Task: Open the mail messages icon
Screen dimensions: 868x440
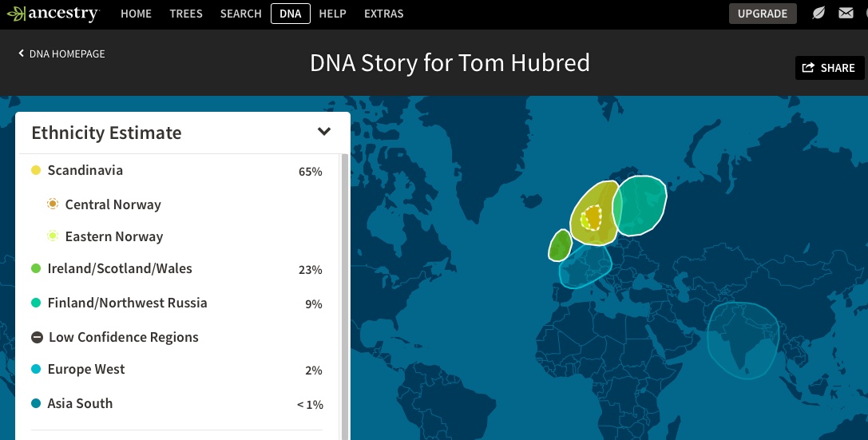Action: coord(846,14)
